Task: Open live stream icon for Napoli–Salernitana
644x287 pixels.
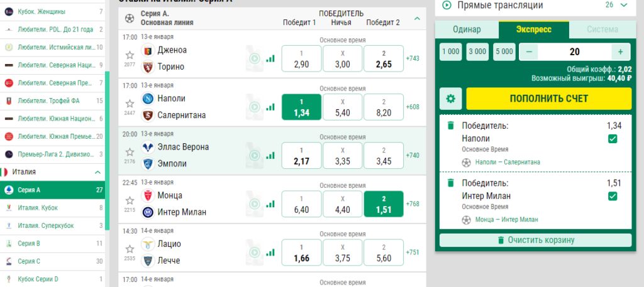Action: pyautogui.click(x=255, y=107)
